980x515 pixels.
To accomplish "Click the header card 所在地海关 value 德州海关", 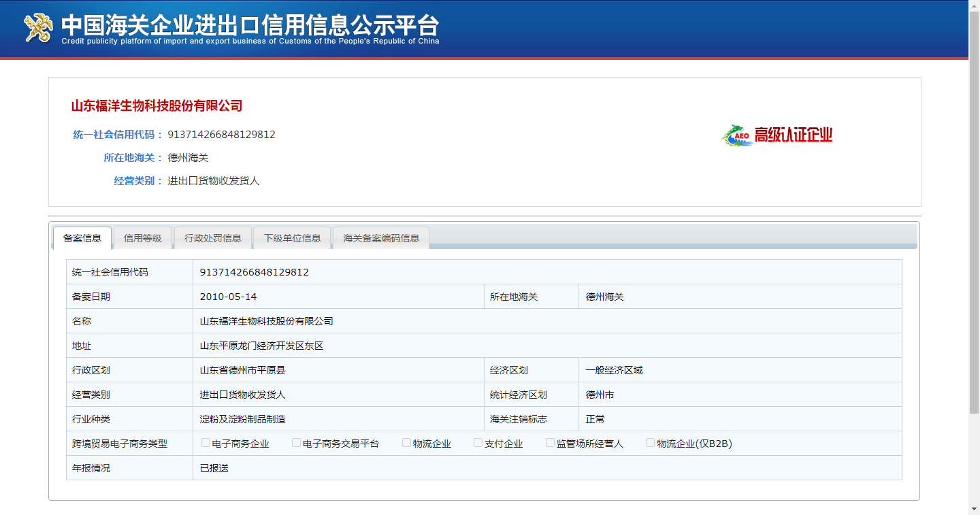I will [188, 158].
